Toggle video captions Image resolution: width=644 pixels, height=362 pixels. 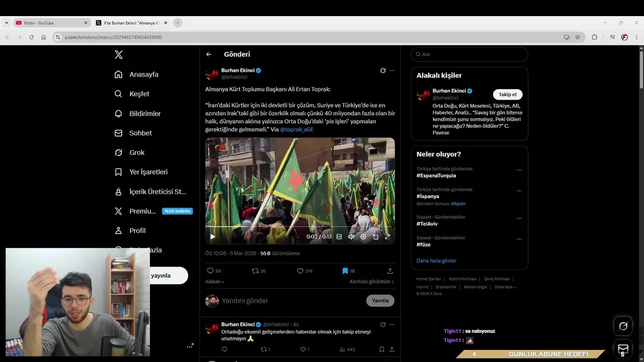(x=339, y=237)
